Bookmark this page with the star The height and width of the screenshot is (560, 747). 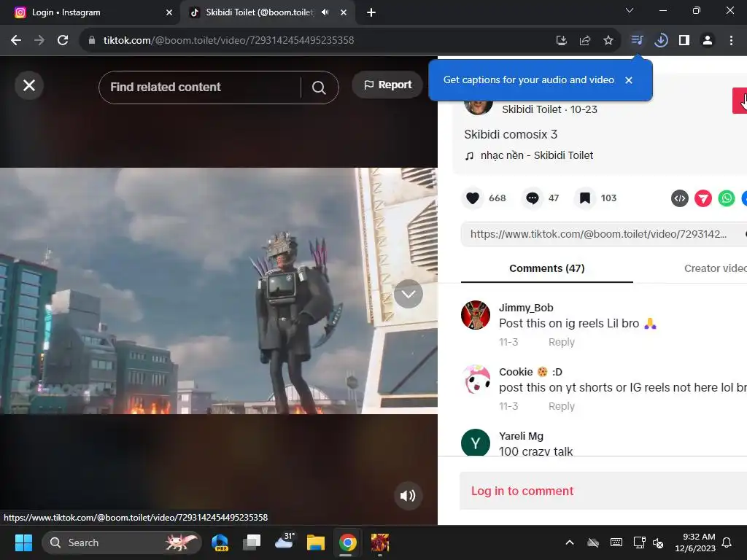tap(608, 41)
